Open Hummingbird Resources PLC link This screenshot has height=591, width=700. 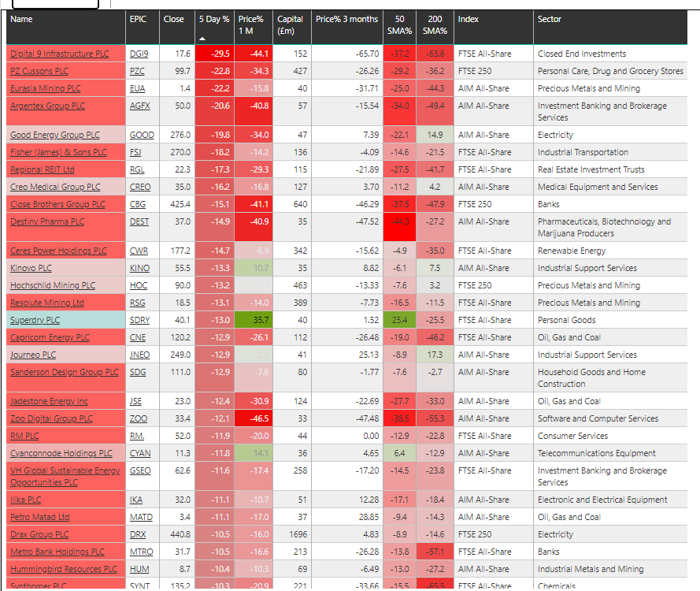pos(64,571)
